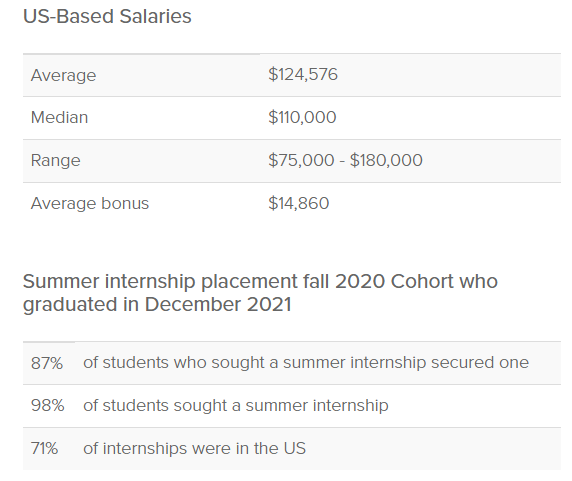The height and width of the screenshot is (481, 572).
Task: Click text 'of internships were in the US'
Action: tap(194, 449)
